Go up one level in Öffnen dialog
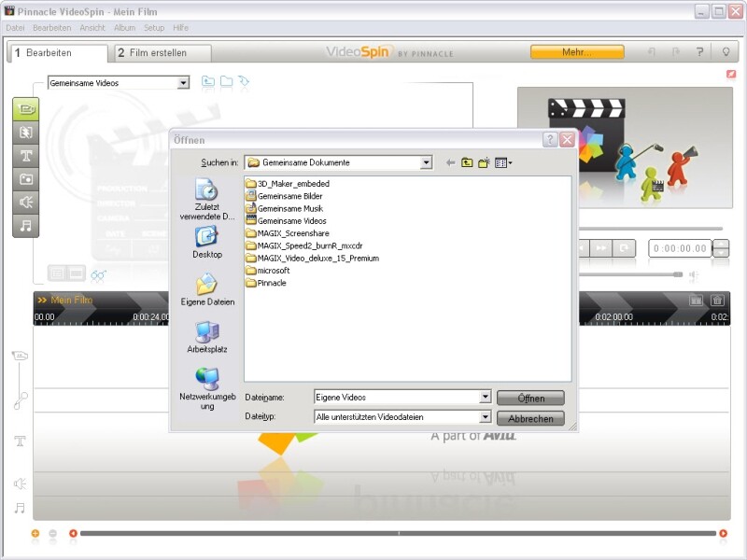The height and width of the screenshot is (560, 747). click(x=467, y=162)
